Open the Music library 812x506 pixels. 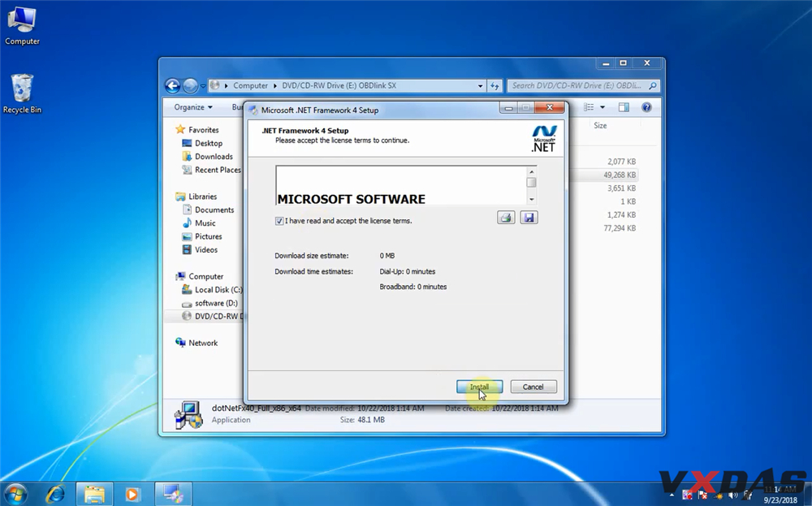[205, 223]
